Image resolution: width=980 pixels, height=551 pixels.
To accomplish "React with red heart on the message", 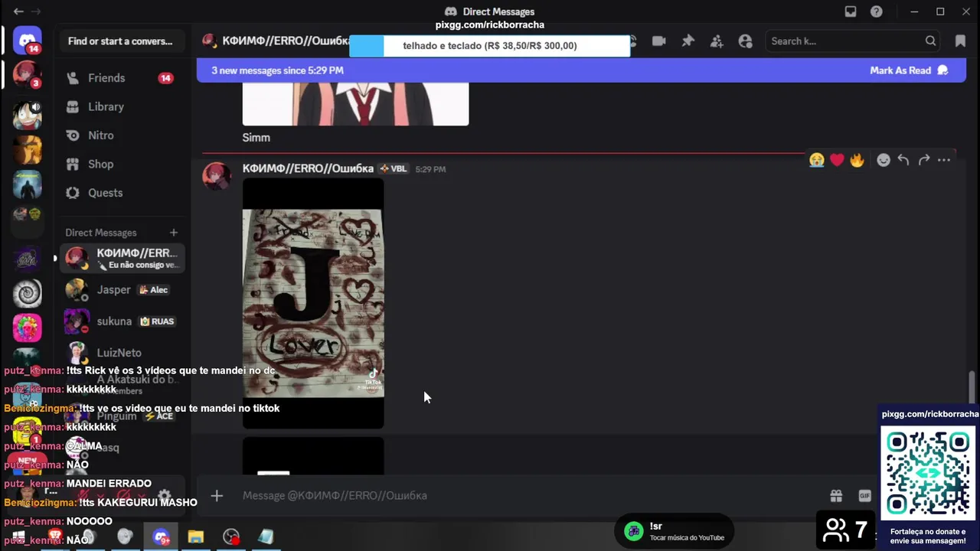I will (837, 160).
